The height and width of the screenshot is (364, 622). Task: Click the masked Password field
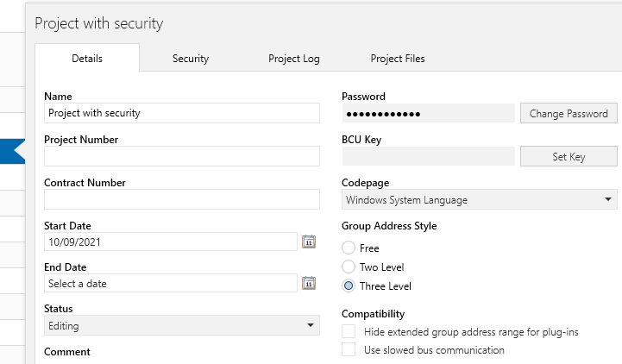point(429,113)
